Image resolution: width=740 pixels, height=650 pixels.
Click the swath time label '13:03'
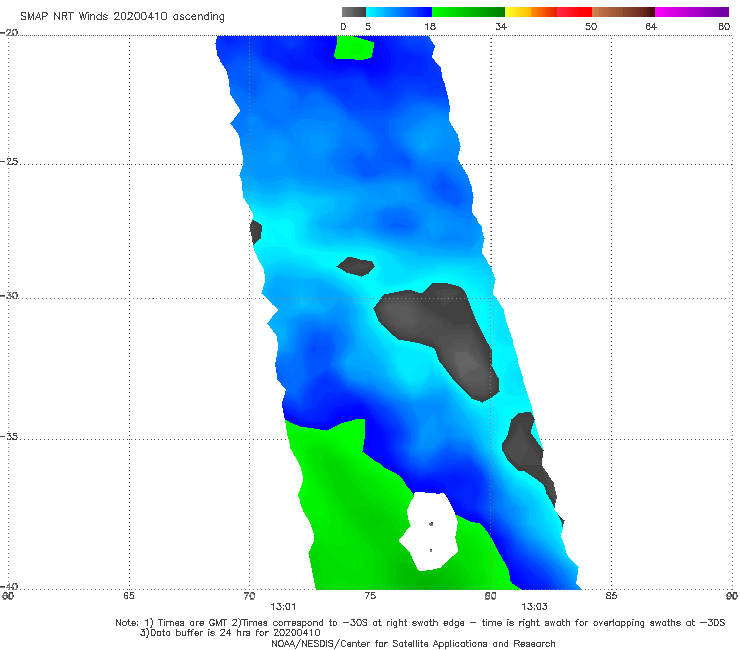534,607
